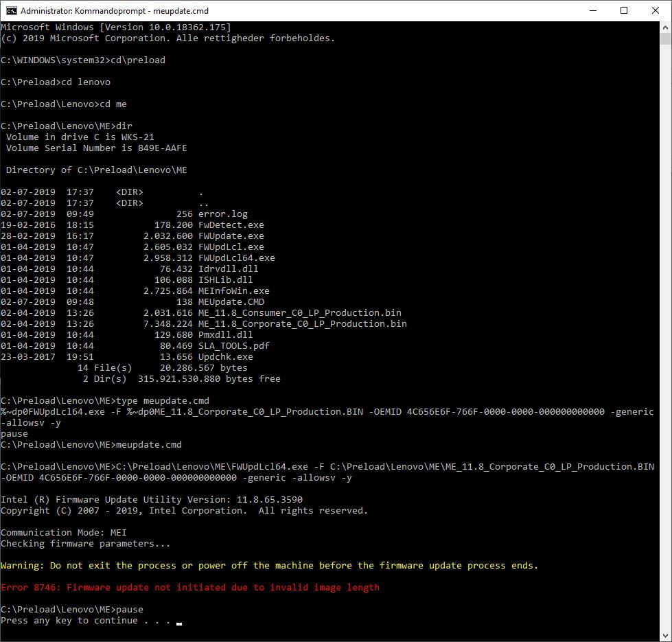The width and height of the screenshot is (672, 642).
Task: Click the error.log entry in the listing
Action: click(223, 214)
